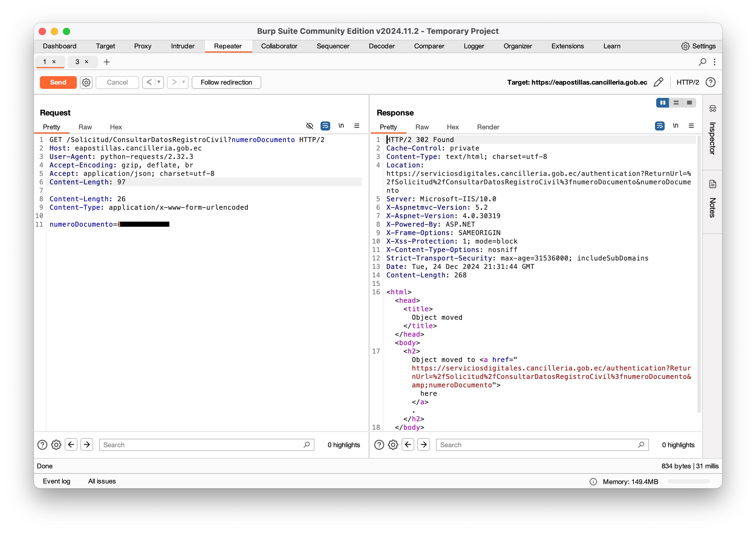
Task: Click the memory usage bar
Action: 689,482
